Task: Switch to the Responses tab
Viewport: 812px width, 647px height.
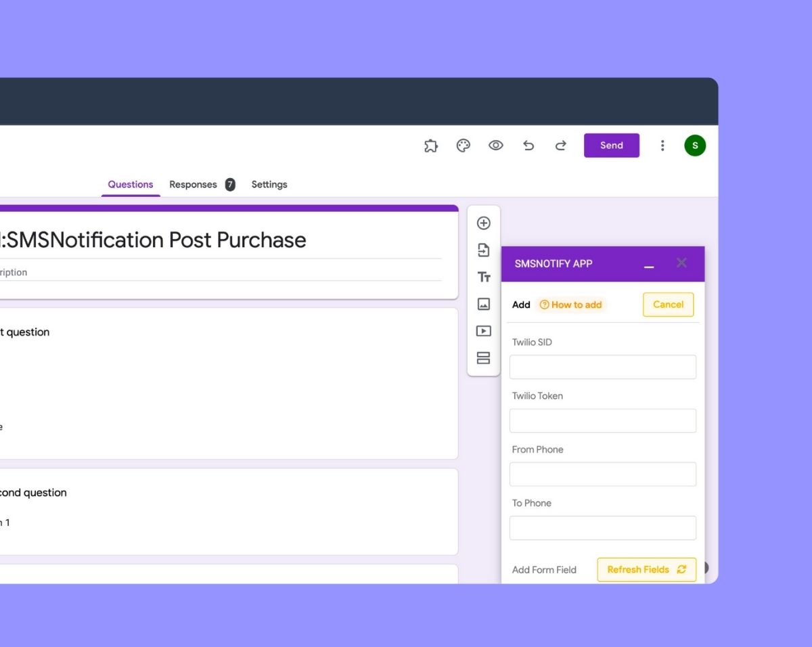Action: (194, 185)
